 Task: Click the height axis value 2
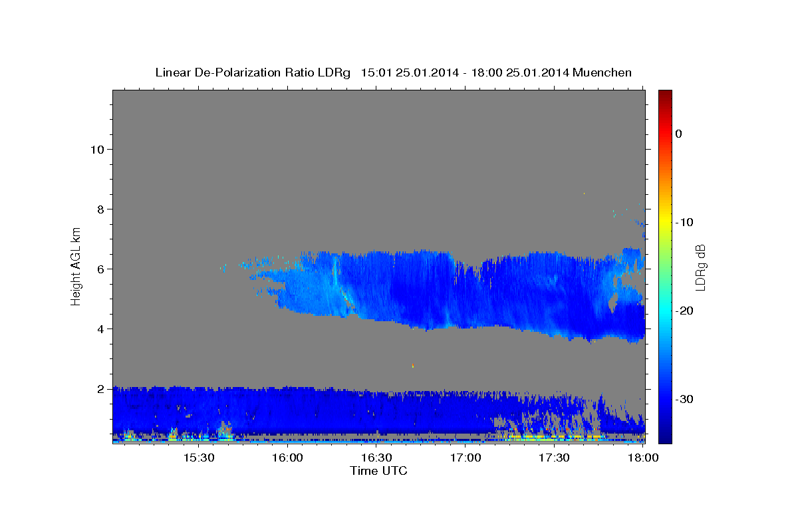(100, 388)
